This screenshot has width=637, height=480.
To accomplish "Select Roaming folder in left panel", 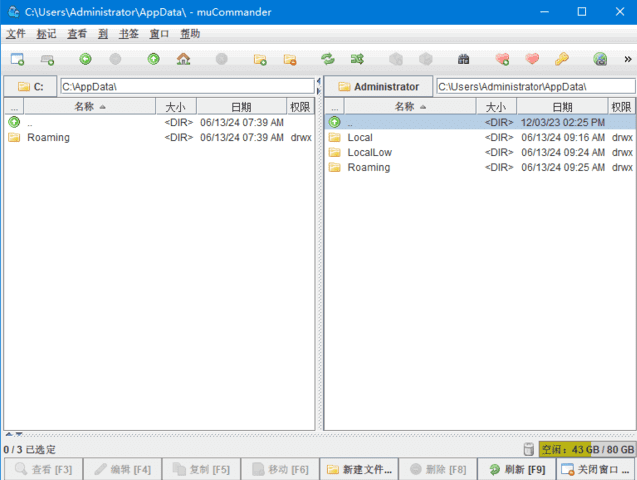I will (159, 137).
